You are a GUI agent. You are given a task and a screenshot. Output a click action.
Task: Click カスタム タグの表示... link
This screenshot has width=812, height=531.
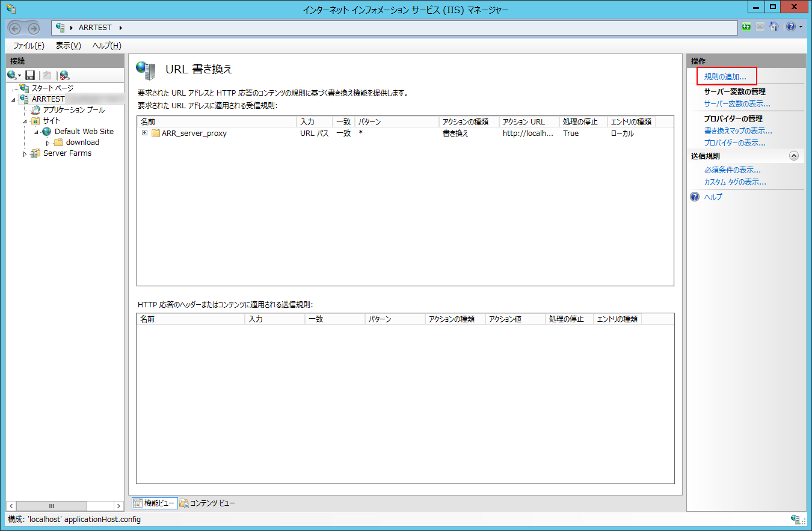[735, 182]
